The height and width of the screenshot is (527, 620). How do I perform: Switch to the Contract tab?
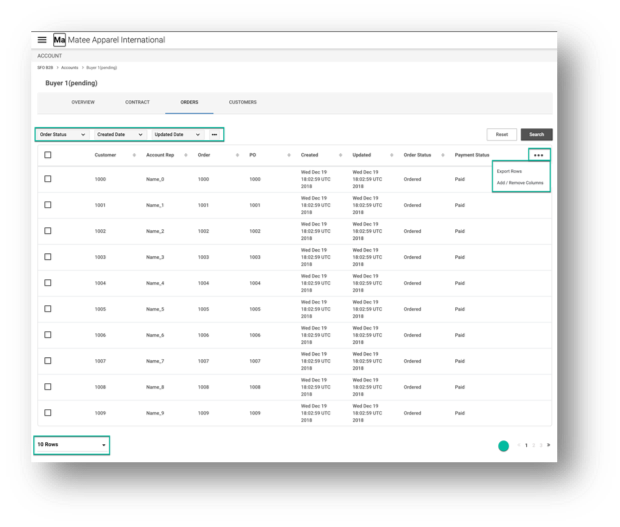click(137, 102)
